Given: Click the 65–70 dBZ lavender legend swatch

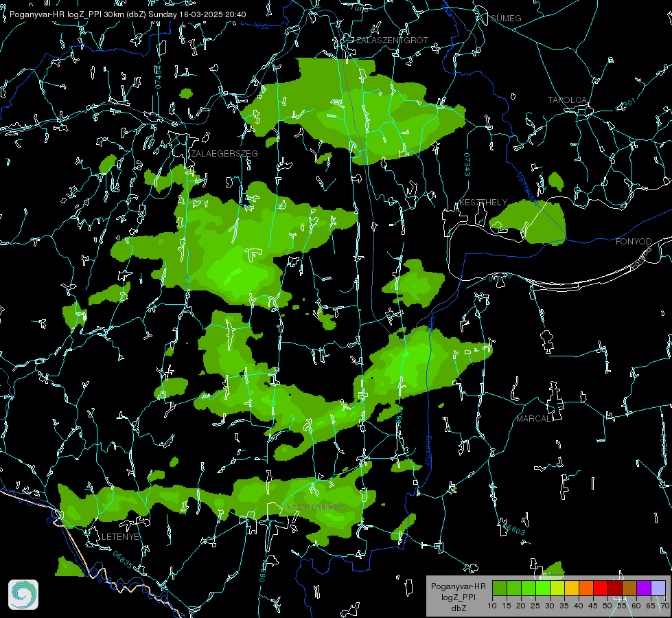Looking at the screenshot, I should [x=658, y=588].
